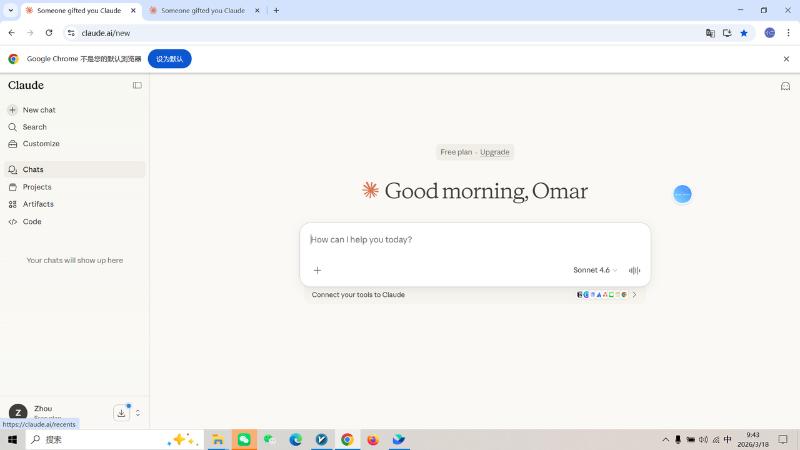
Task: Click the Upgrade link
Action: click(494, 152)
